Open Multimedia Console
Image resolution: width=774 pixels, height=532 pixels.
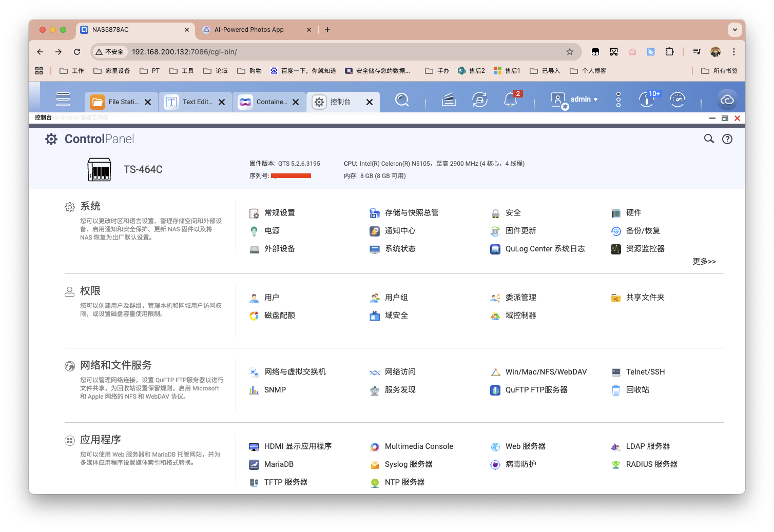coord(419,446)
